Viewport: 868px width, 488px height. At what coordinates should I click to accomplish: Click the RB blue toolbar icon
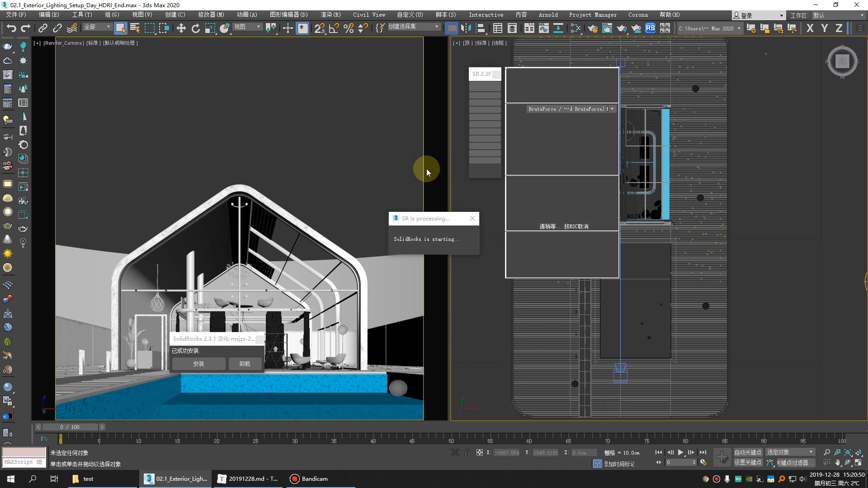tap(650, 28)
